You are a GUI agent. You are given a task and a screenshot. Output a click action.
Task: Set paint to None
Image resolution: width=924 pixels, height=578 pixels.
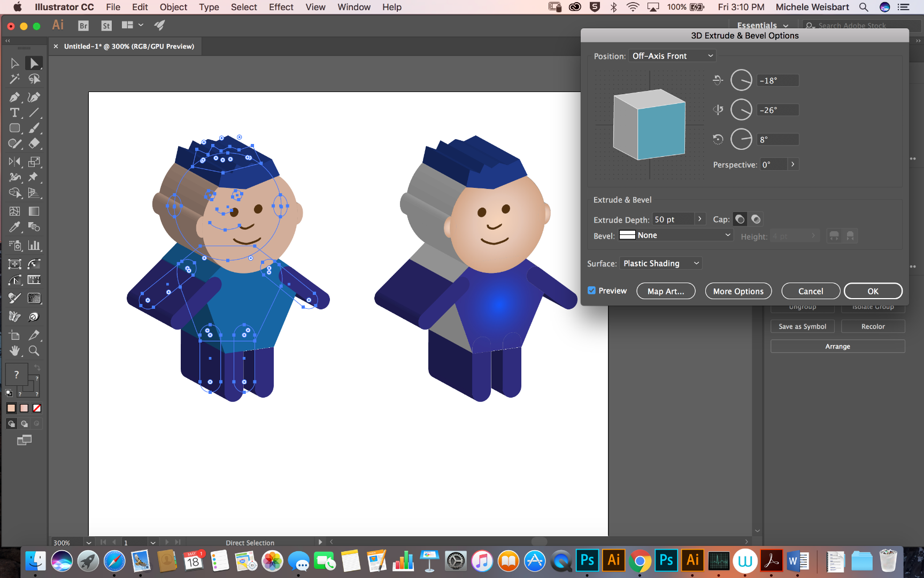coord(37,408)
